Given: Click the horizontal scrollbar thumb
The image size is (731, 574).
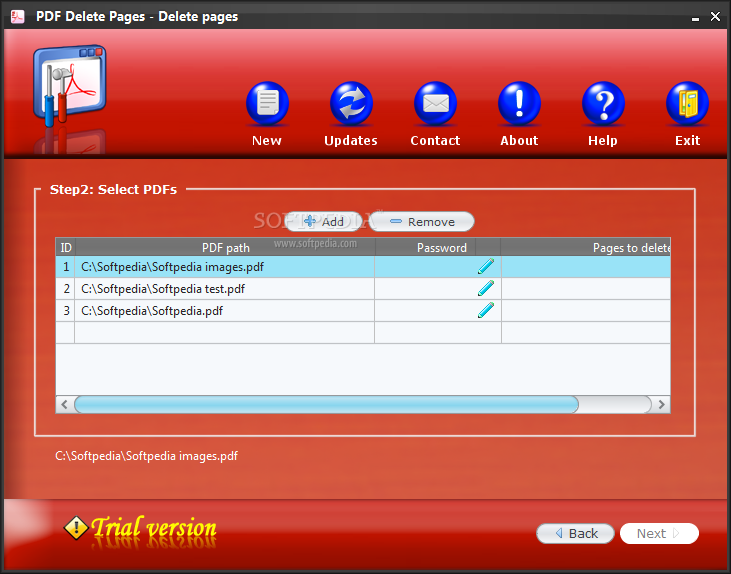Looking at the screenshot, I should pyautogui.click(x=326, y=404).
